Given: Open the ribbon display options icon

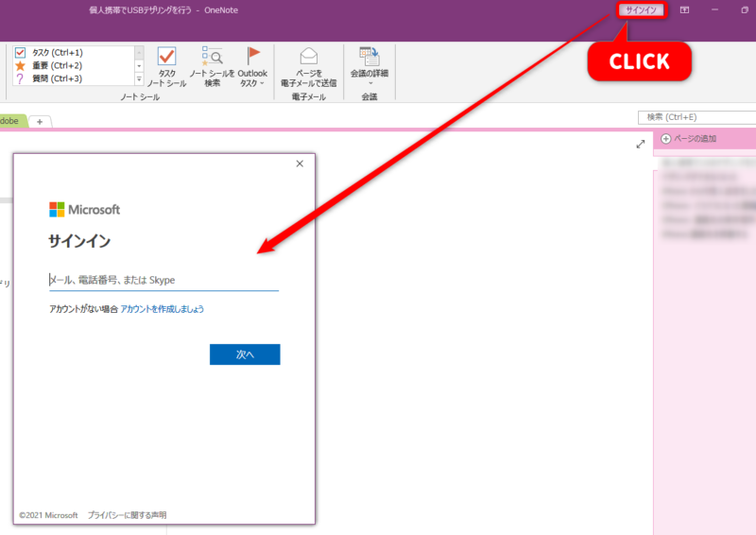Looking at the screenshot, I should click(684, 10).
